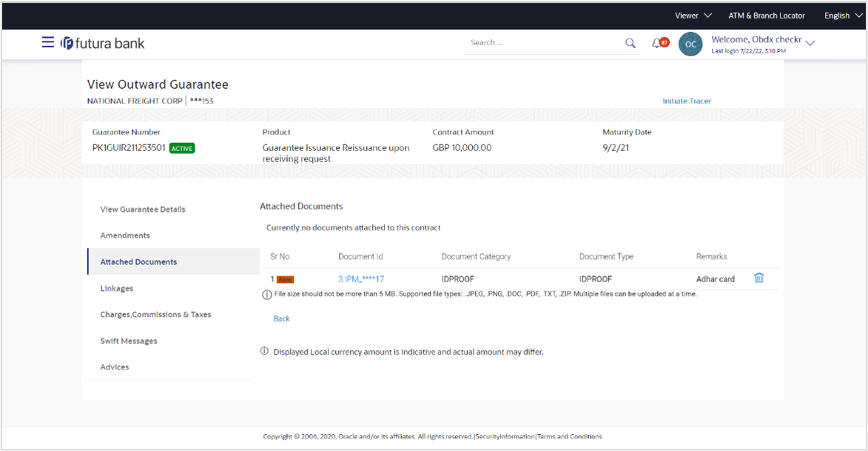Screen dimensions: 868x451
Task: Open the English language dropdown
Action: (841, 15)
